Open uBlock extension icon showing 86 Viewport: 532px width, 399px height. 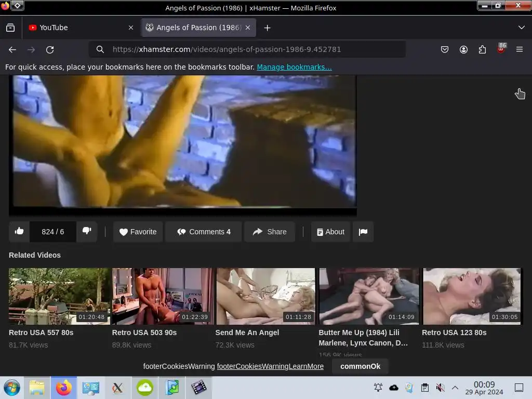tap(501, 48)
